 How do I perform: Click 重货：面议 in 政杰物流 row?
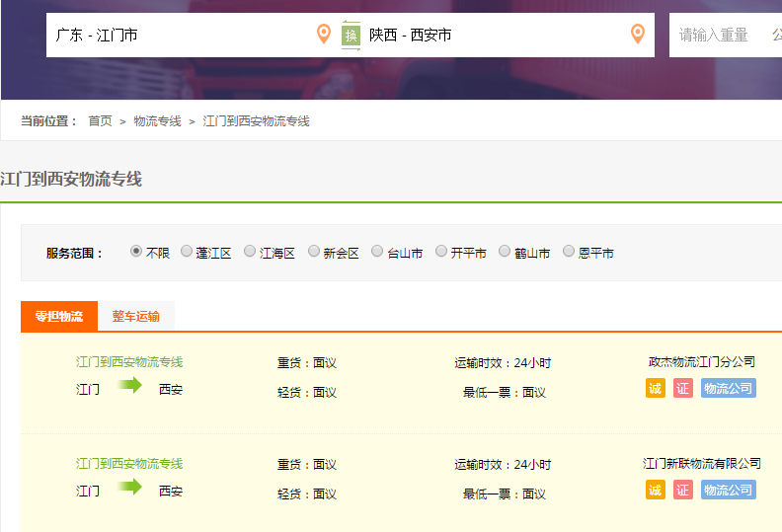307,363
